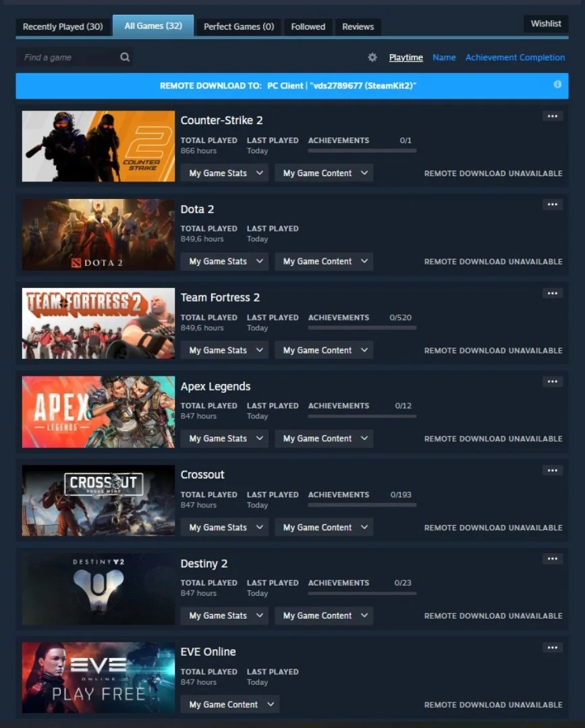The height and width of the screenshot is (728, 585).
Task: Select the All Games (32) tab
Action: pos(153,26)
